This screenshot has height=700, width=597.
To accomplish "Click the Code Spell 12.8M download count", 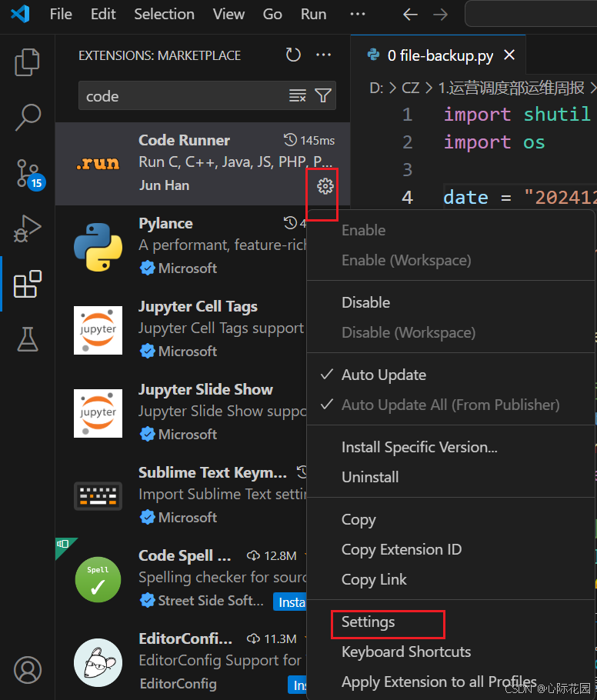I will click(x=272, y=556).
